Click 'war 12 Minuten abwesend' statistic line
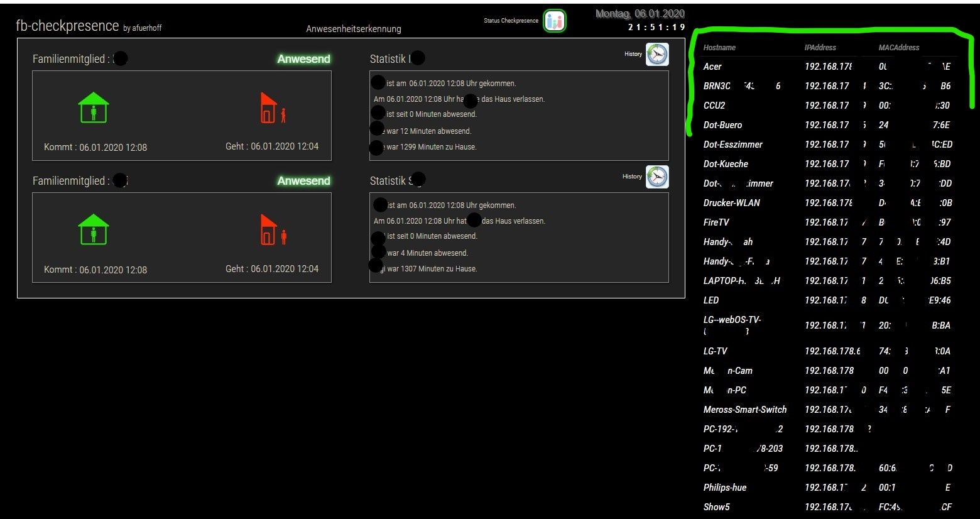This screenshot has width=980, height=519. [429, 131]
